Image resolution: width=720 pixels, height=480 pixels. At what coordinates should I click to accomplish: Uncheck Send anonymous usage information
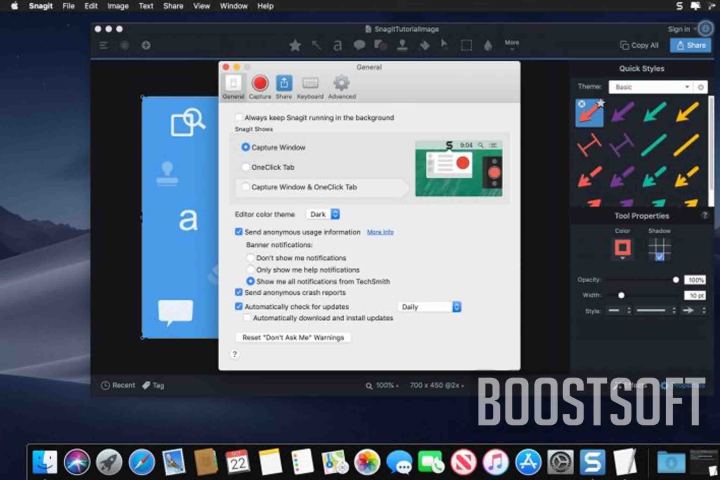coord(238,232)
